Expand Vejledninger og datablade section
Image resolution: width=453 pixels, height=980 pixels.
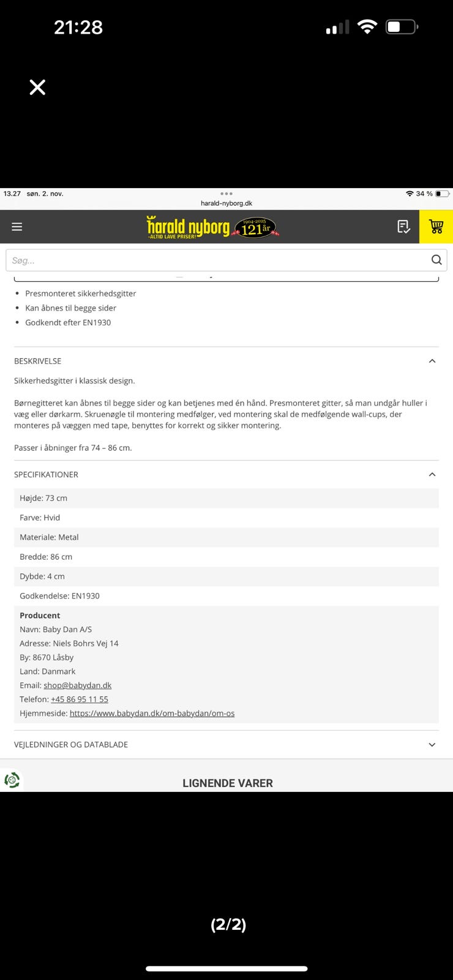click(432, 745)
